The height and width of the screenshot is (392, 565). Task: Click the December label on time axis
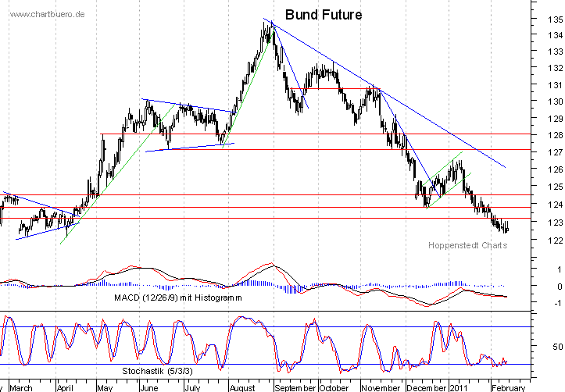[427, 388]
